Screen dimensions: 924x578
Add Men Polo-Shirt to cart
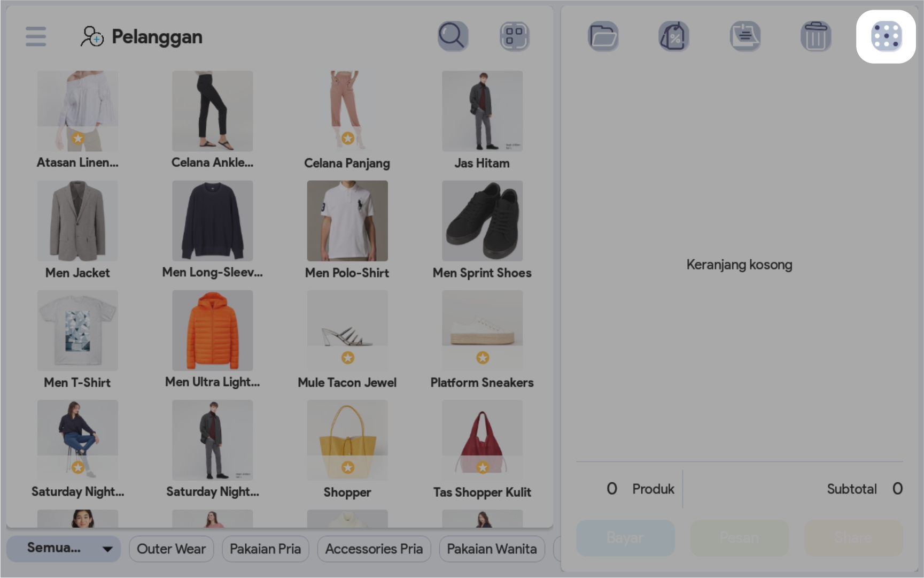(347, 221)
